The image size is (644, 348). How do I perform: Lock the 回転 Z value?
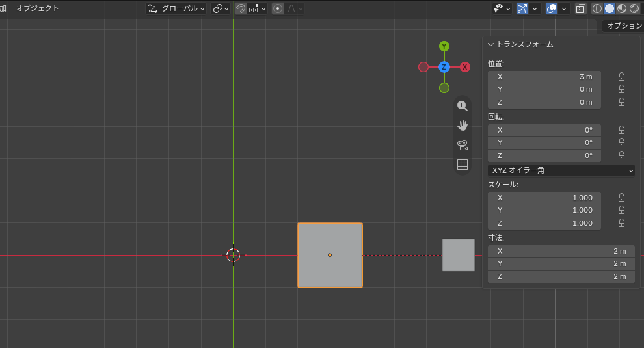621,155
